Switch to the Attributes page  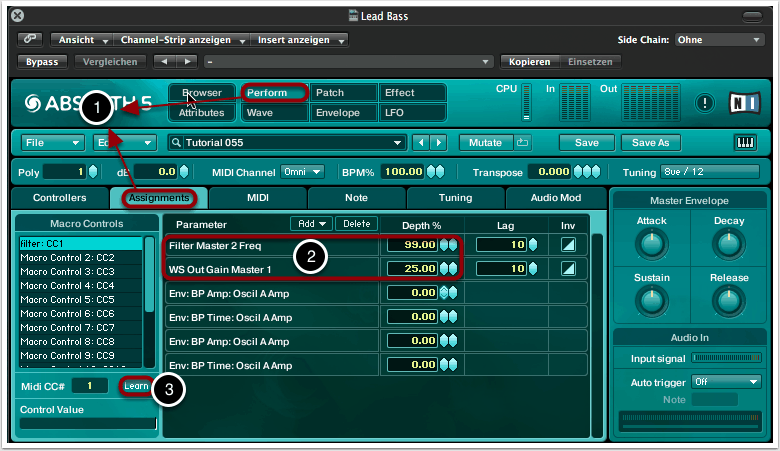[202, 113]
